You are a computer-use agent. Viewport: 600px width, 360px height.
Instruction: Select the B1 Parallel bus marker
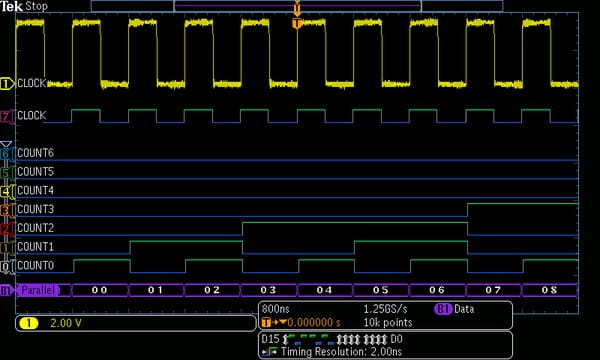pos(7,290)
